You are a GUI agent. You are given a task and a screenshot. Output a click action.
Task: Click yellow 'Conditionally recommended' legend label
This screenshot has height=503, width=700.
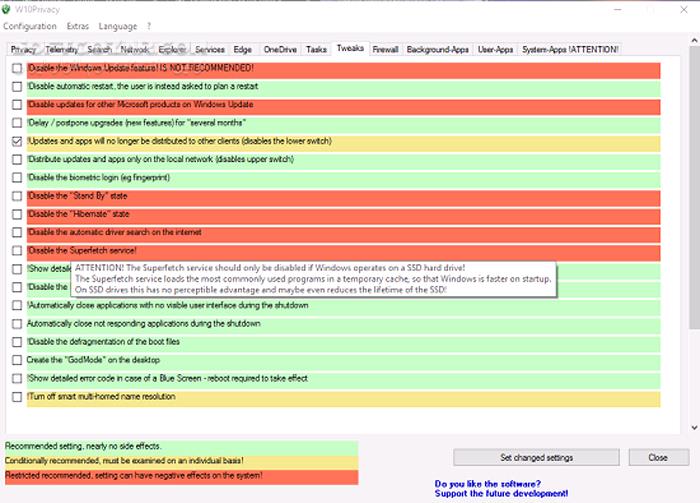pyautogui.click(x=181, y=461)
